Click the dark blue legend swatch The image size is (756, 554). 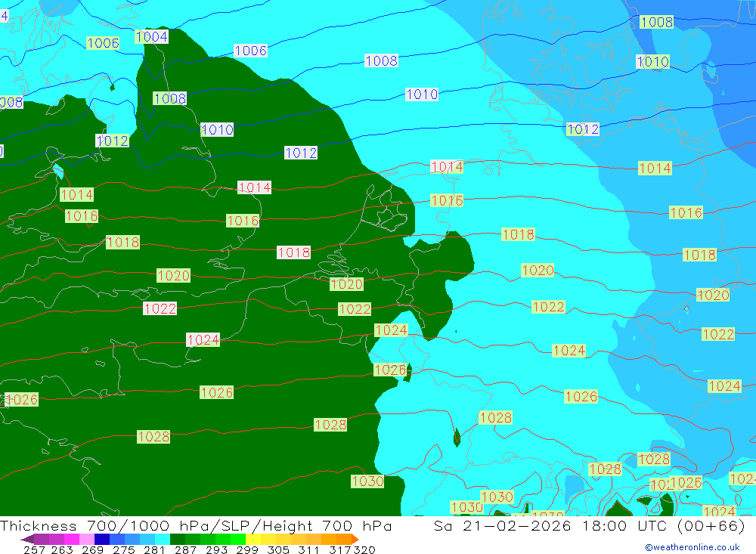tap(102, 539)
